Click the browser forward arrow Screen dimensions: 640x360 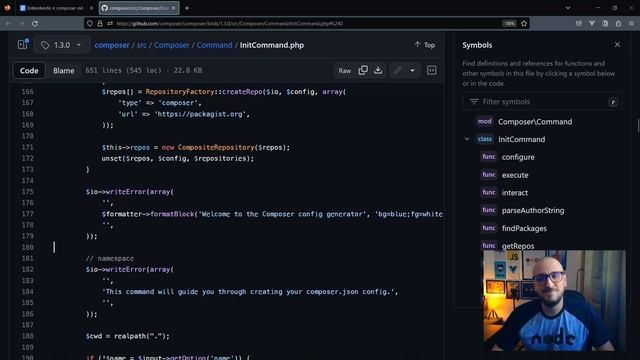[x=22, y=24]
